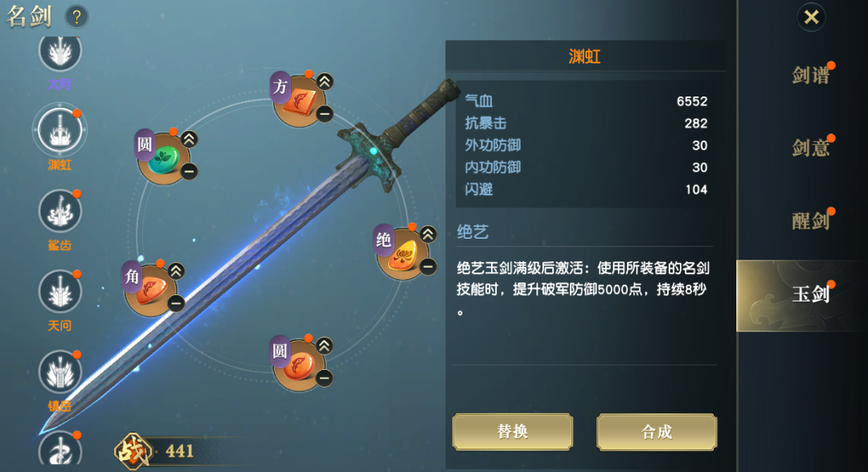The width and height of the screenshot is (868, 472).
Task: Pick the 镇岳 sword icon
Action: coord(59,372)
